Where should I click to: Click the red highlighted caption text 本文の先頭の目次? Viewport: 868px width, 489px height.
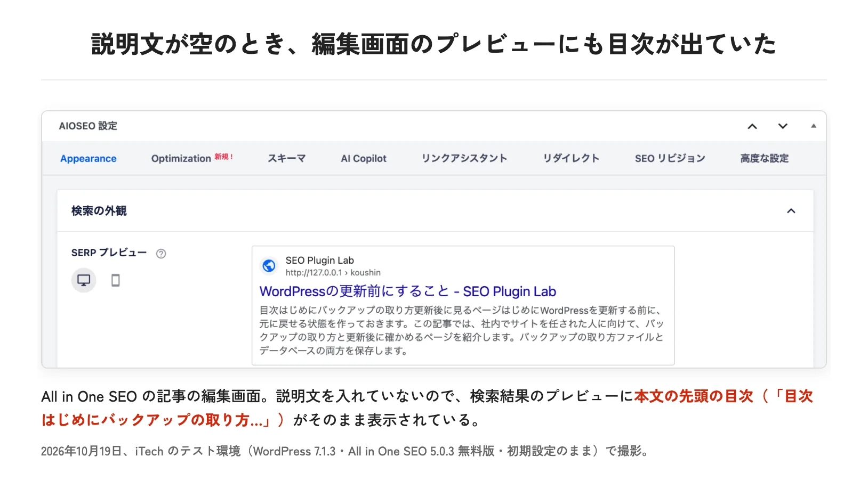[694, 396]
